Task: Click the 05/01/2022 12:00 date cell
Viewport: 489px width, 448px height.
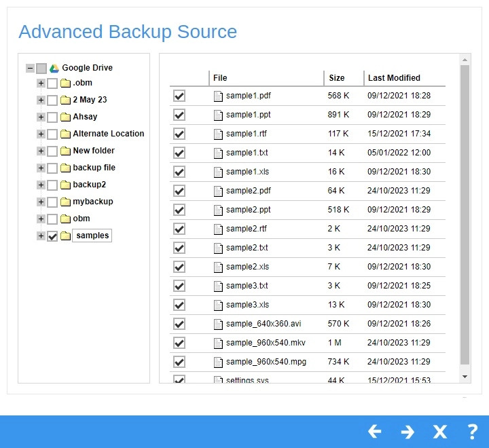Action: click(x=399, y=153)
